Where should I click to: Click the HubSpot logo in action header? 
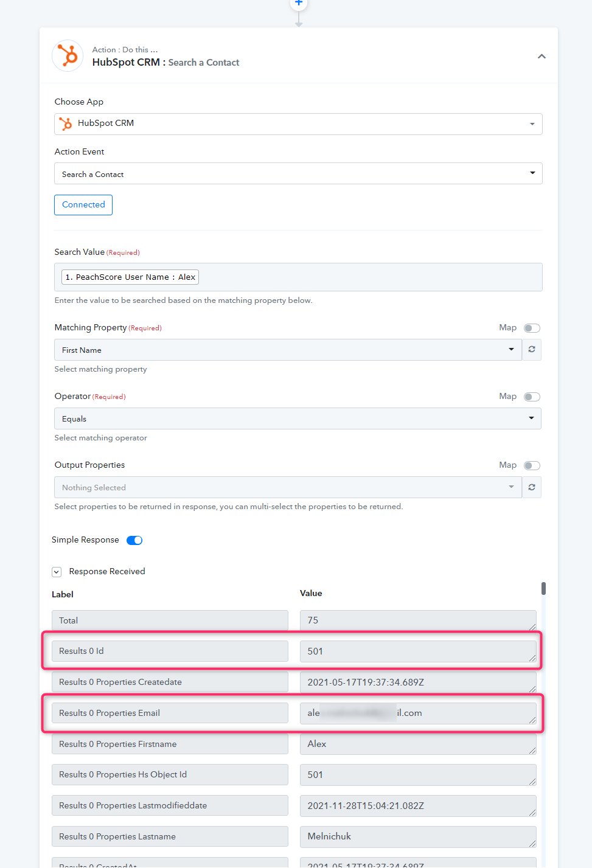[x=68, y=56]
